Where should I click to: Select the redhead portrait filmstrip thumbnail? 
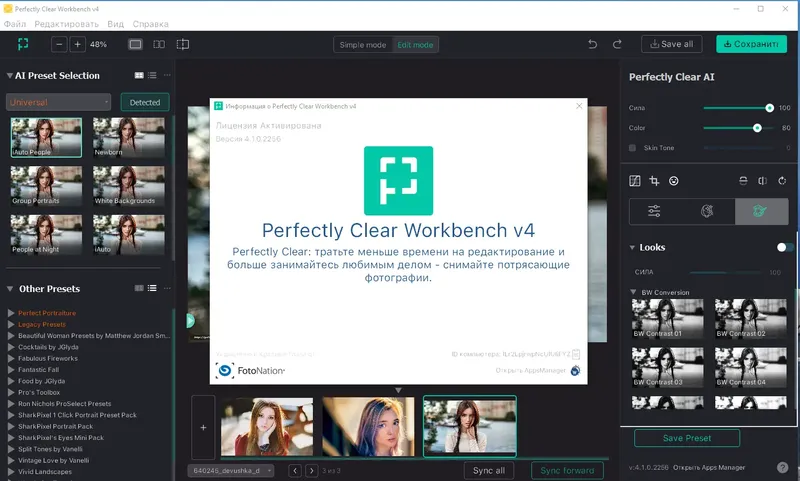click(x=267, y=427)
